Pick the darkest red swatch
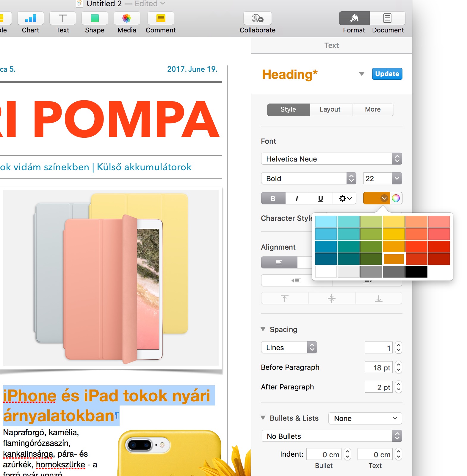Image resolution: width=467 pixels, height=476 pixels. pyautogui.click(x=439, y=259)
